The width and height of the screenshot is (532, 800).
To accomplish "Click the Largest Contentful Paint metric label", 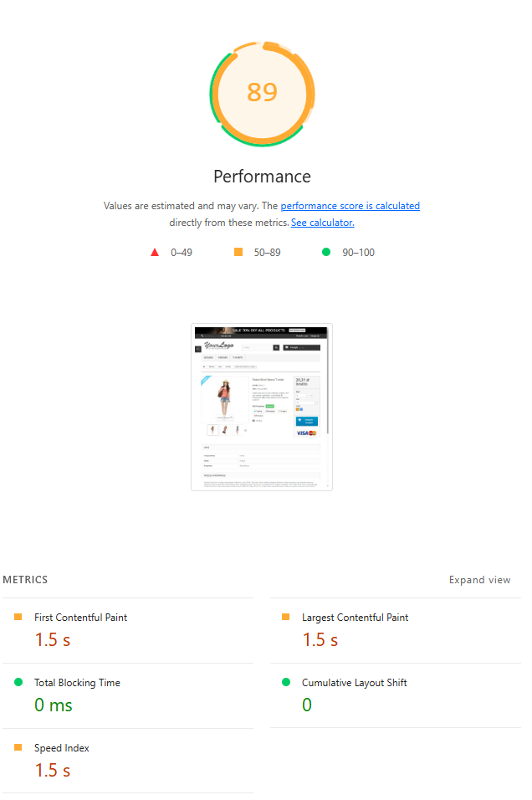I will (x=355, y=618).
